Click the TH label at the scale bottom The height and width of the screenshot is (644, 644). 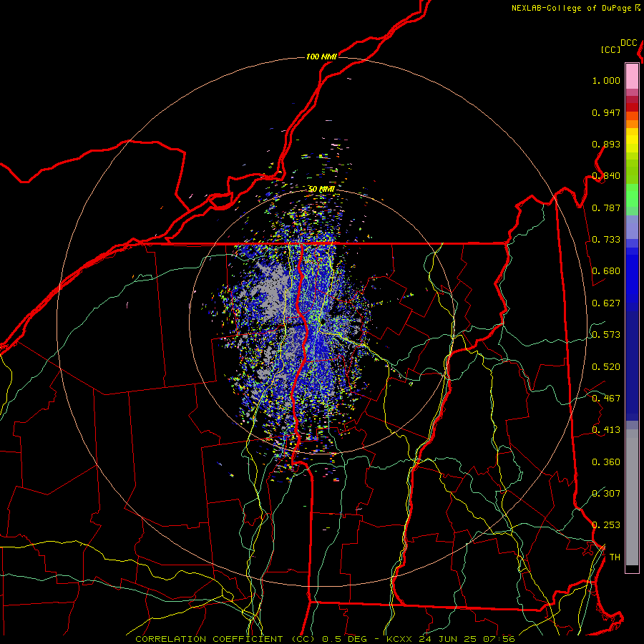click(615, 557)
